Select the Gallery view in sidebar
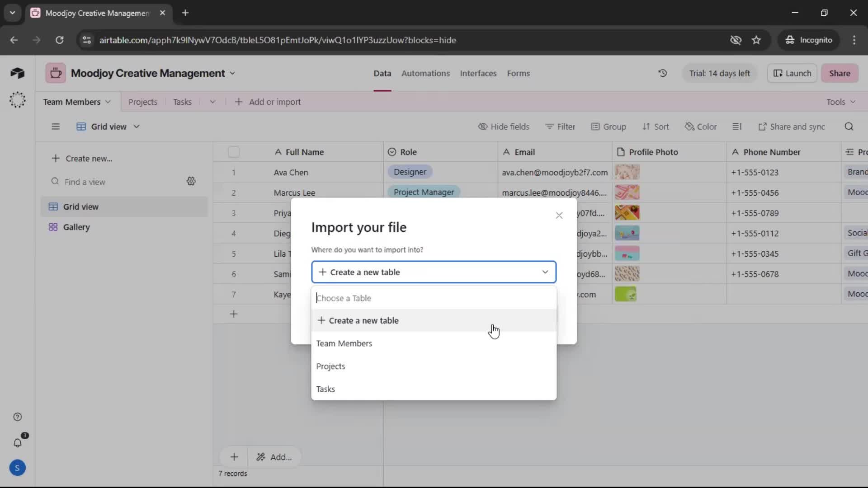Image resolution: width=868 pixels, height=488 pixels. point(124,227)
